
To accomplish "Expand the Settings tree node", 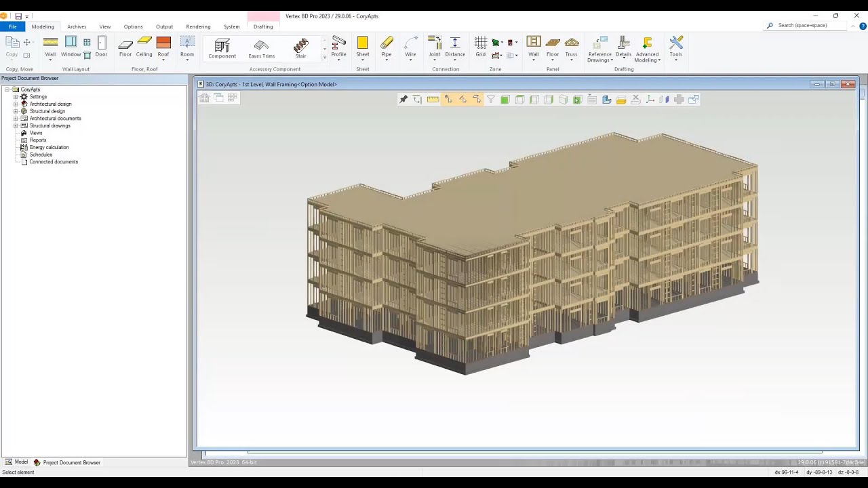I will (16, 97).
